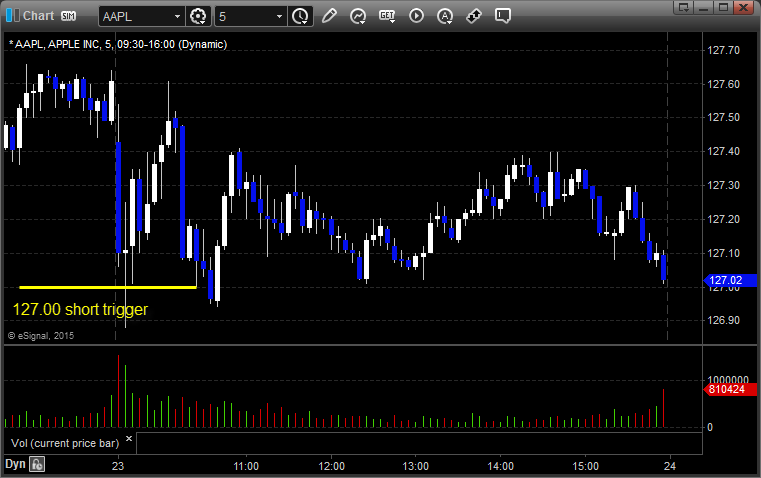This screenshot has height=478, width=761.
Task: Open the alerts A-circle menu
Action: pyautogui.click(x=445, y=16)
